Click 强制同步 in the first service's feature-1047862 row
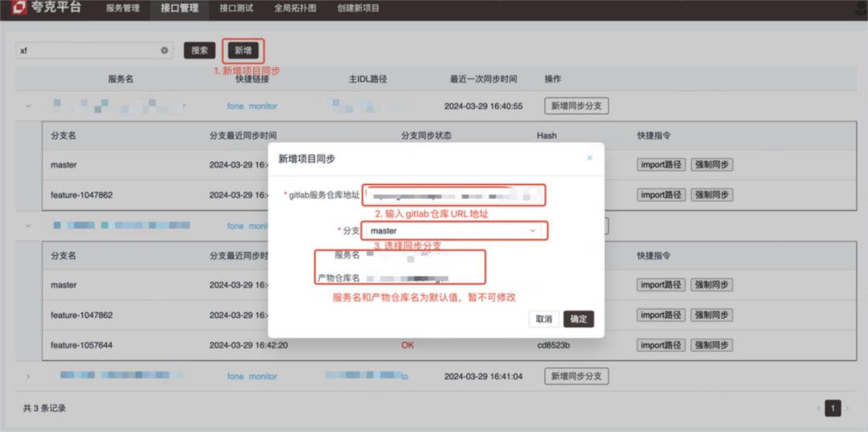The image size is (868, 432). [711, 195]
